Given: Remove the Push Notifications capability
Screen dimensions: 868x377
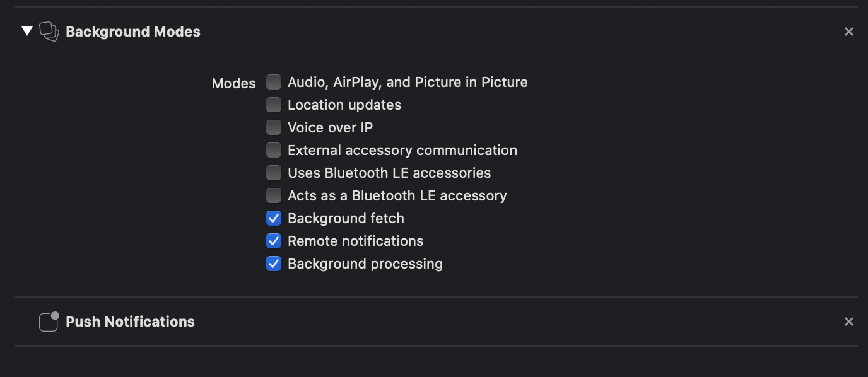Looking at the screenshot, I should coord(848,322).
